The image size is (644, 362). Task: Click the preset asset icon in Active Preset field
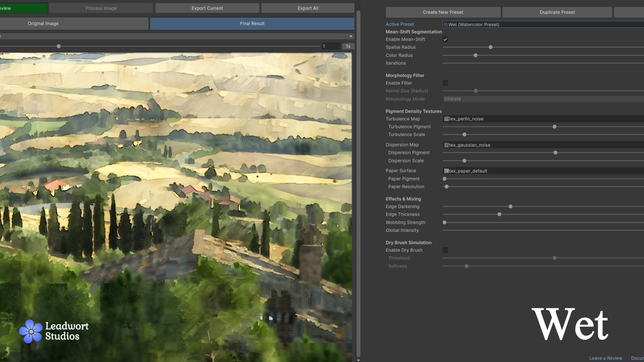pos(446,25)
